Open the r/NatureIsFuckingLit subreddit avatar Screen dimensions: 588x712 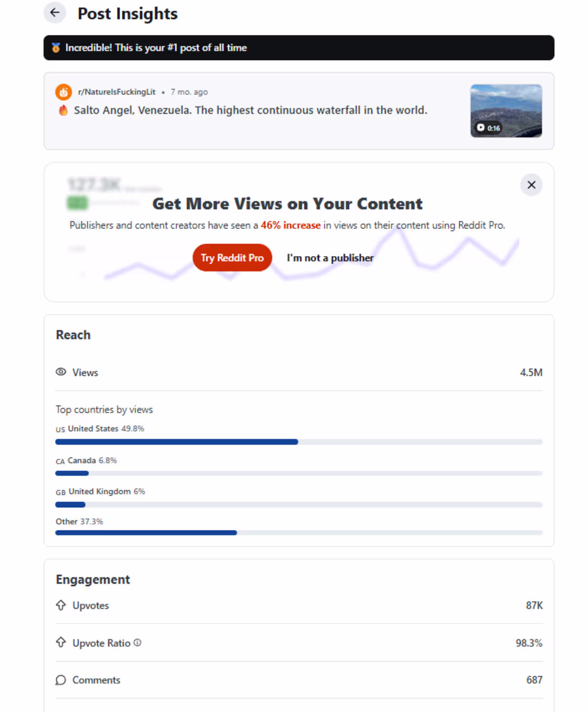pyautogui.click(x=64, y=92)
